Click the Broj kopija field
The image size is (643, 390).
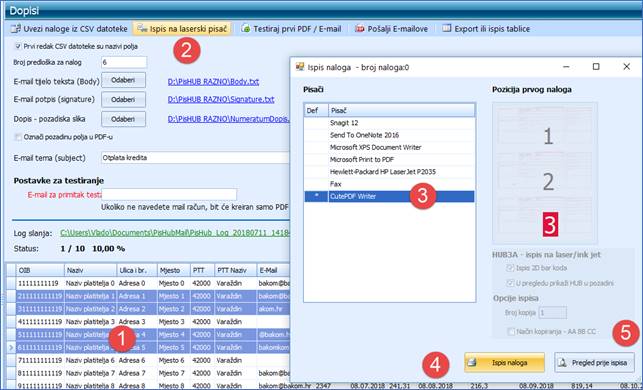coord(552,312)
